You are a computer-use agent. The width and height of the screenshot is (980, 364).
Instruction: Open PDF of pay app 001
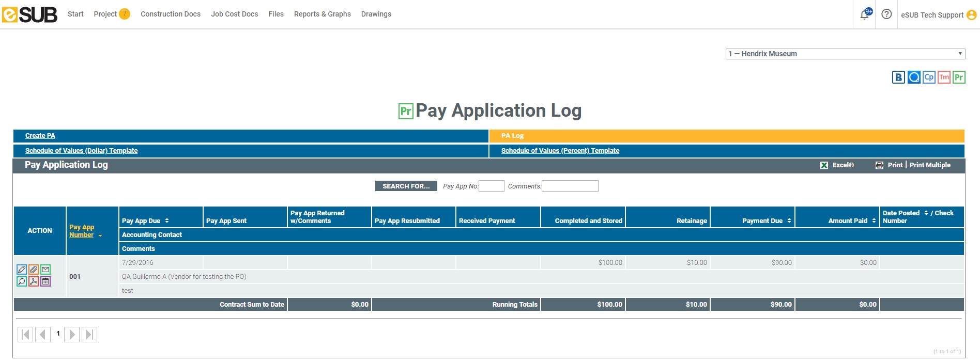pyautogui.click(x=34, y=281)
